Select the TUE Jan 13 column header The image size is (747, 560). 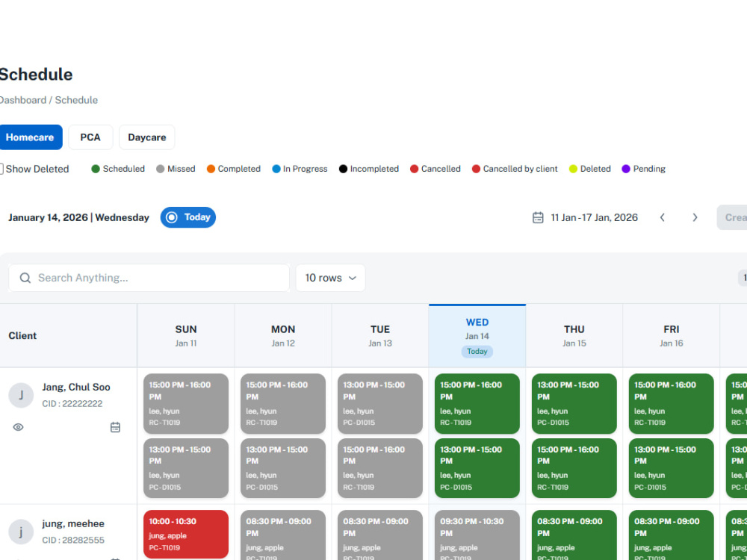coord(380,336)
